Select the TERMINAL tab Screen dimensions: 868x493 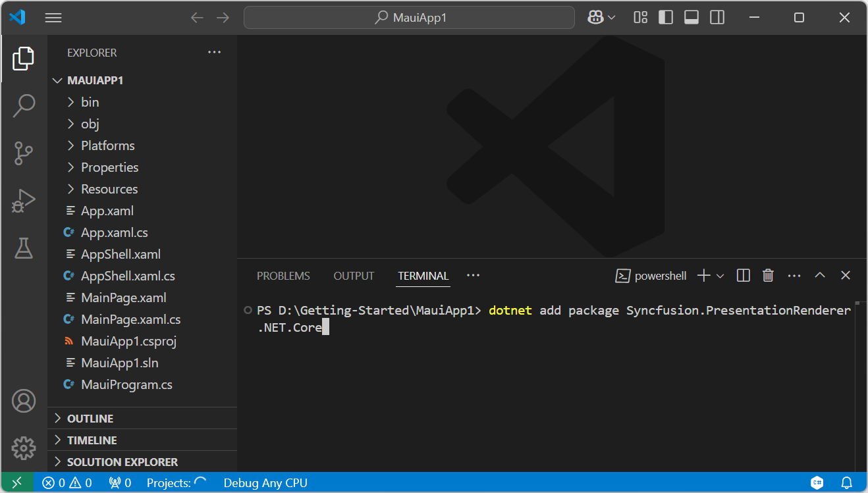[423, 276]
